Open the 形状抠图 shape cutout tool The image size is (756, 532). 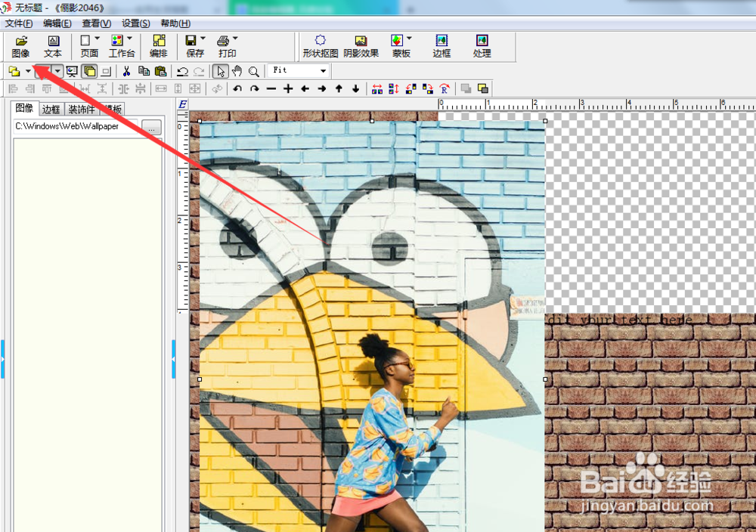tap(320, 47)
